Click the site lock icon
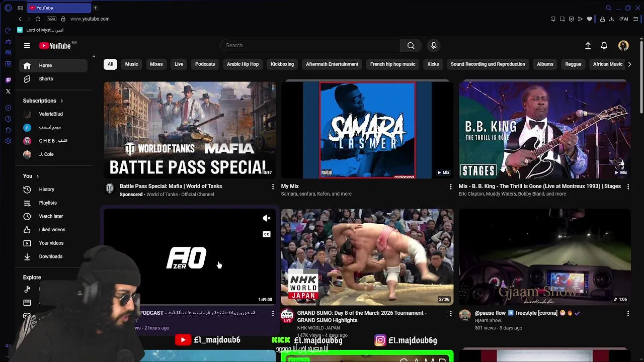This screenshot has height=362, width=644. point(63,19)
